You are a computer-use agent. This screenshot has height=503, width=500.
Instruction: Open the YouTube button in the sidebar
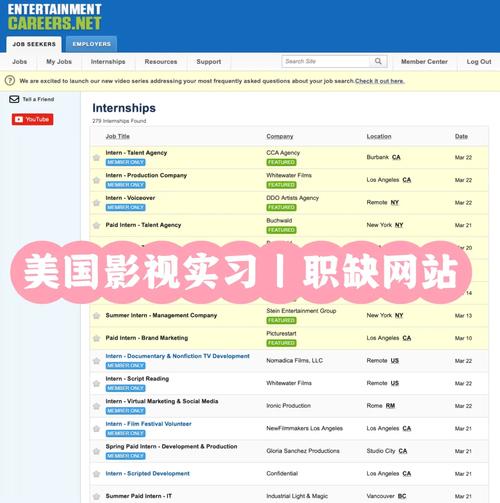pyautogui.click(x=32, y=119)
